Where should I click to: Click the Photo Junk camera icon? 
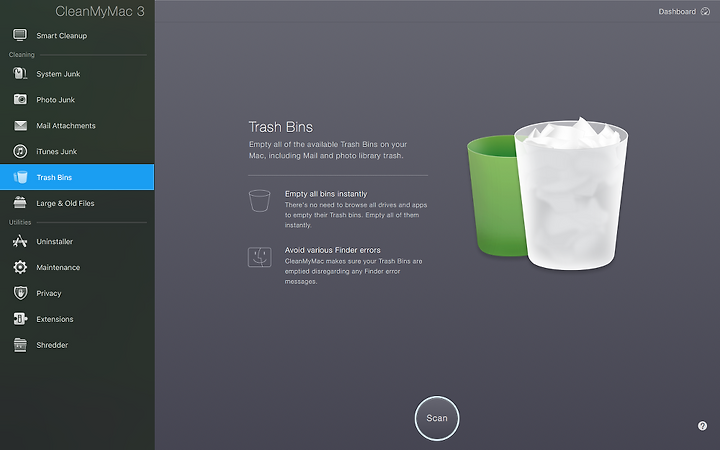[x=20, y=99]
